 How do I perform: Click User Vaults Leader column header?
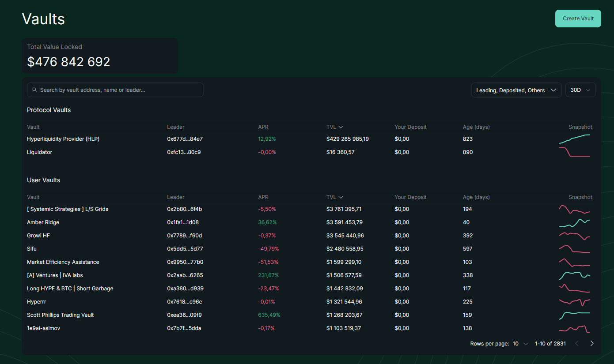point(176,197)
